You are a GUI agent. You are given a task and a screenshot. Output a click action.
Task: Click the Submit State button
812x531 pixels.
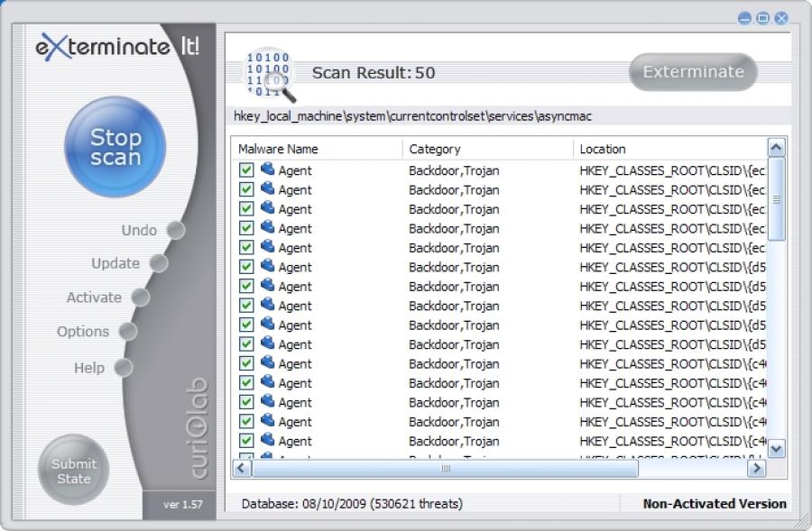pos(74,471)
